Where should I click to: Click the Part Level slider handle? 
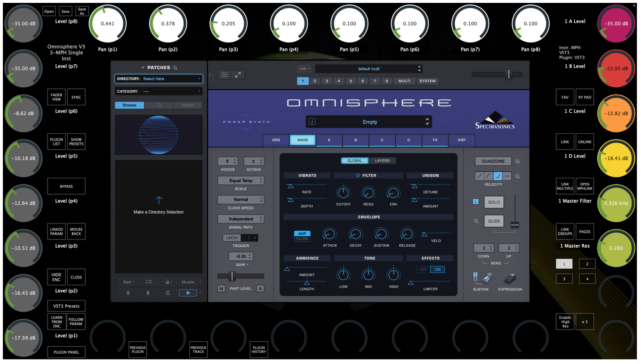(232, 276)
